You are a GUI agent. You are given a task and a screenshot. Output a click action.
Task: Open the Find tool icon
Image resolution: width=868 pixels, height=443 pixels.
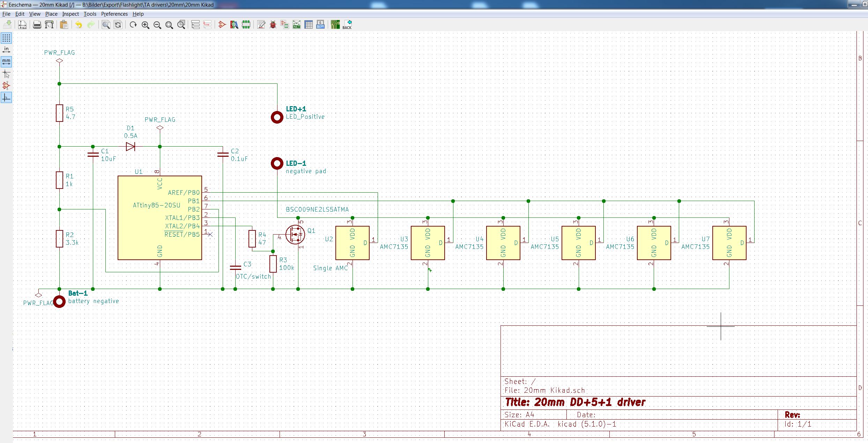coord(106,24)
